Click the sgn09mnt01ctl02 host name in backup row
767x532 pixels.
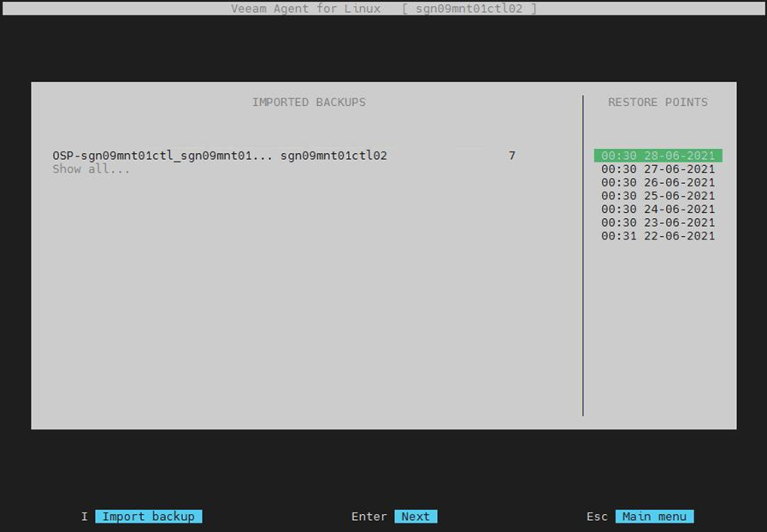pos(333,156)
